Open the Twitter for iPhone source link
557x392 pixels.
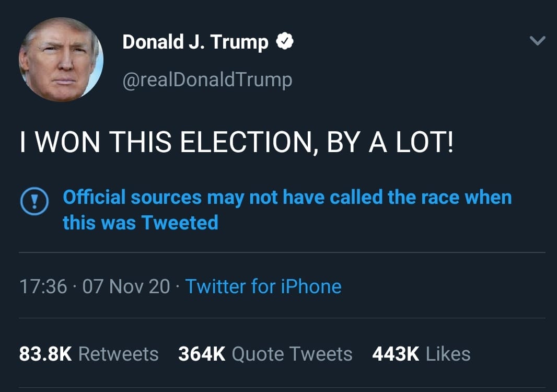click(263, 286)
